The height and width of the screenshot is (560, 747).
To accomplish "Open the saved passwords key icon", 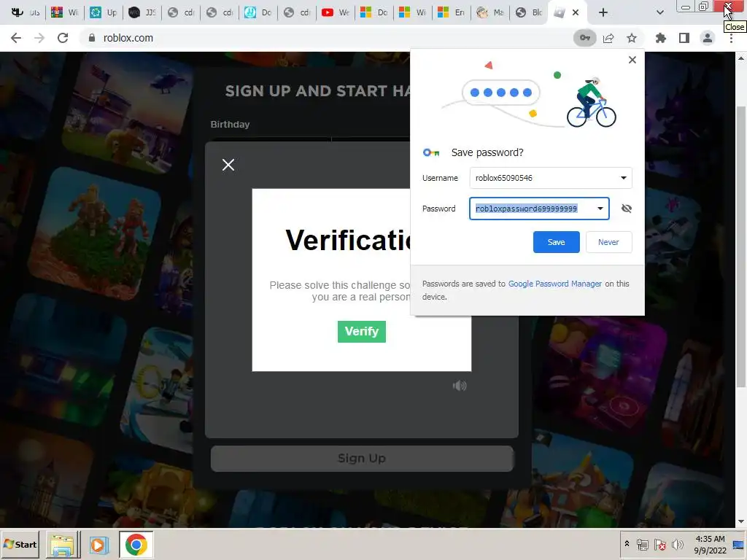I will coord(584,38).
